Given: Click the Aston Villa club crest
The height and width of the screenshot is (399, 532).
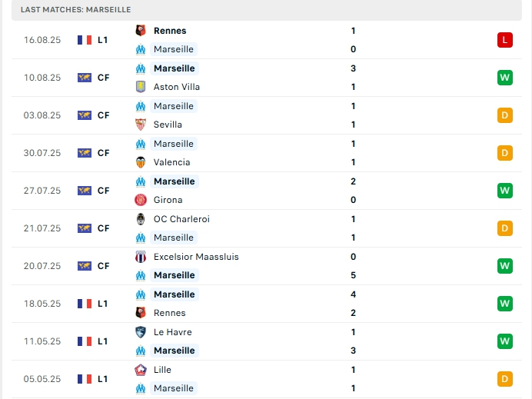Looking at the screenshot, I should [x=141, y=87].
